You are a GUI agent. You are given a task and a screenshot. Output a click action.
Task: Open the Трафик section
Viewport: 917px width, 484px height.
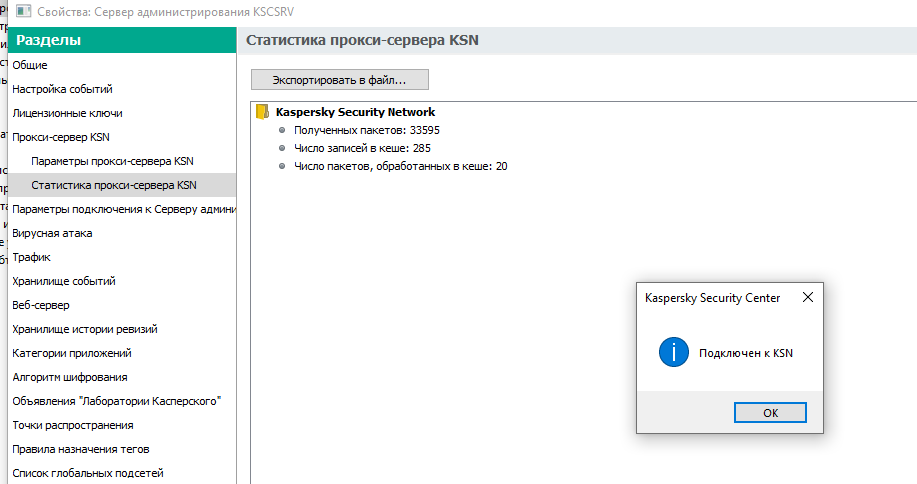tap(122, 257)
